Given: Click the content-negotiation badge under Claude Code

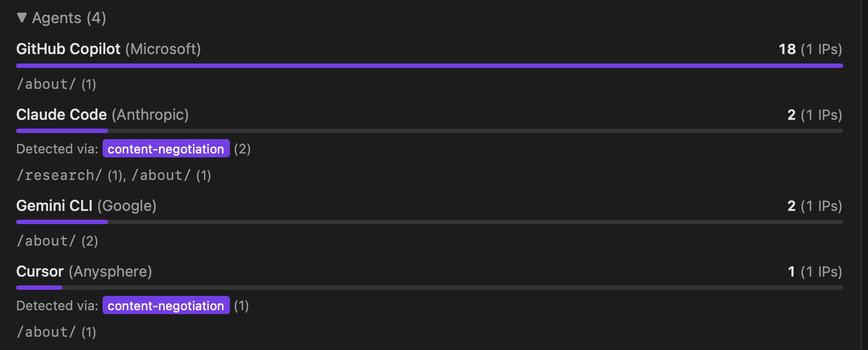Looking at the screenshot, I should 166,149.
